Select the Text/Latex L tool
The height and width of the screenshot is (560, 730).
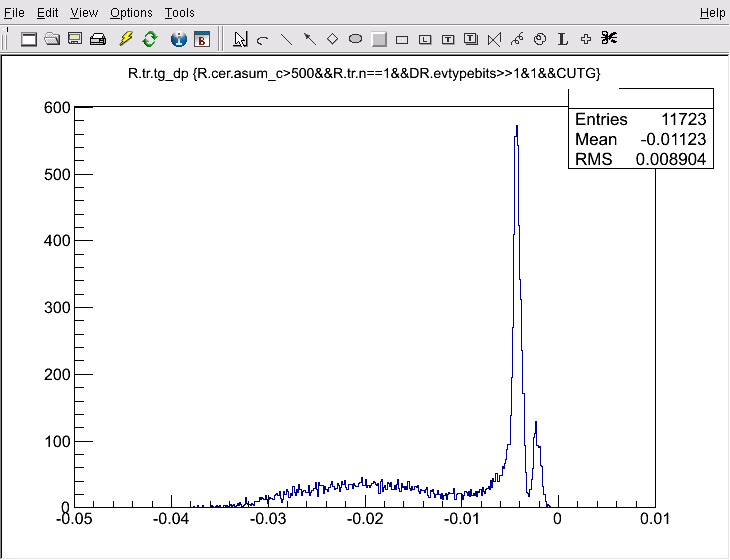tap(563, 39)
